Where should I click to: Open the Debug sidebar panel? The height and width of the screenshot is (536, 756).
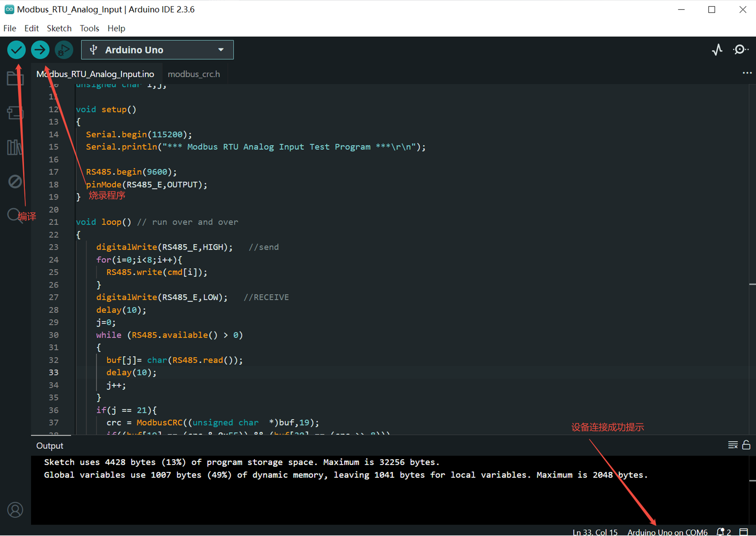point(15,181)
